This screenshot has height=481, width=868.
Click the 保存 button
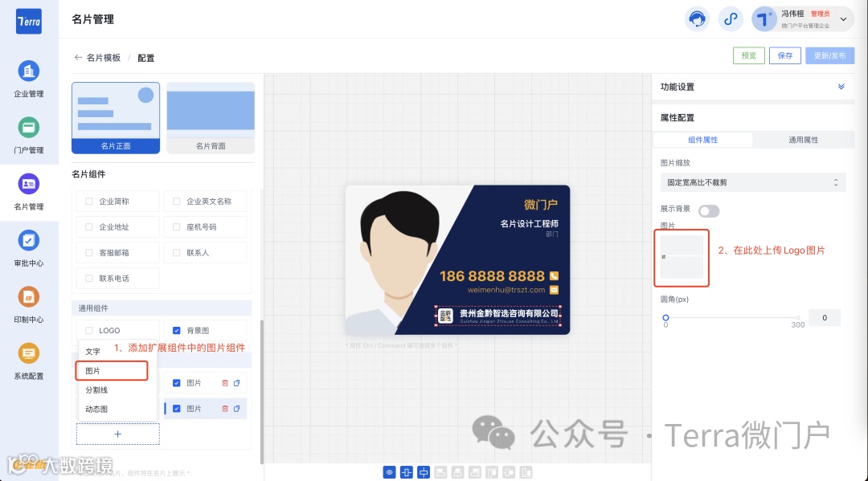pos(785,56)
